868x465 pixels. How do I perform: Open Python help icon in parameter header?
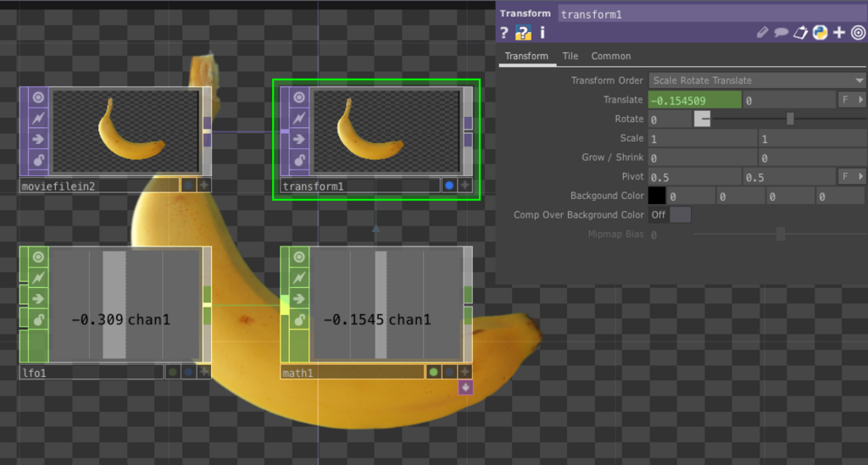coord(523,33)
